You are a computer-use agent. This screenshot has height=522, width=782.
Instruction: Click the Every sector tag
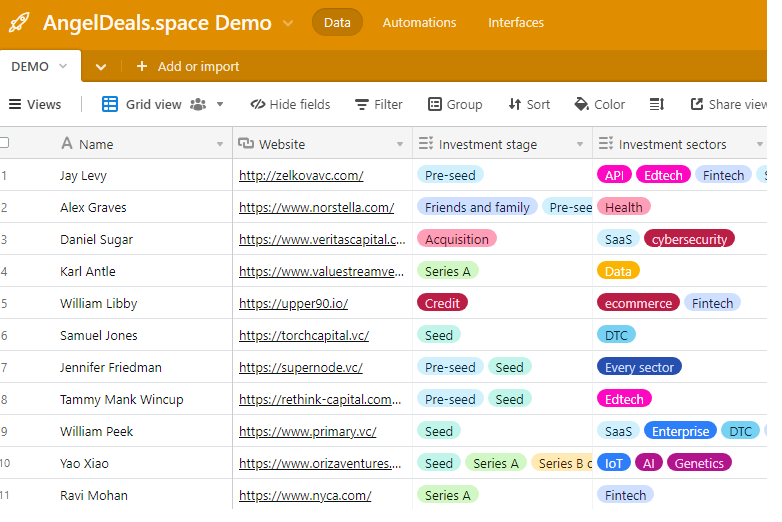(639, 367)
